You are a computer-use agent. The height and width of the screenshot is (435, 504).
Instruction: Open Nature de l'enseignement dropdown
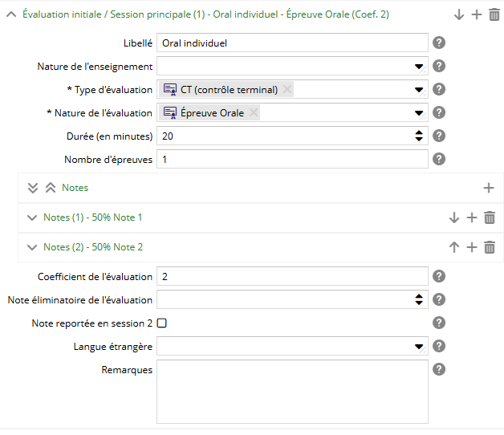tap(419, 67)
